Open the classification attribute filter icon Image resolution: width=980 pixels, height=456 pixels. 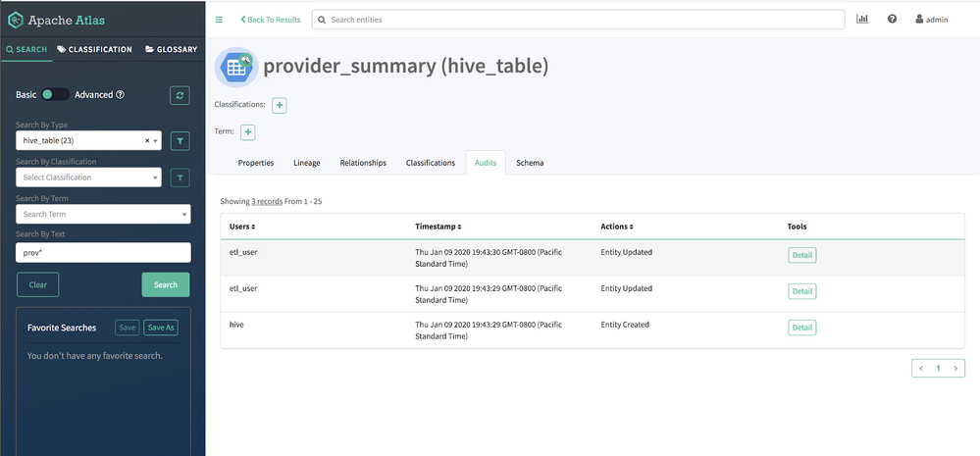tap(180, 178)
